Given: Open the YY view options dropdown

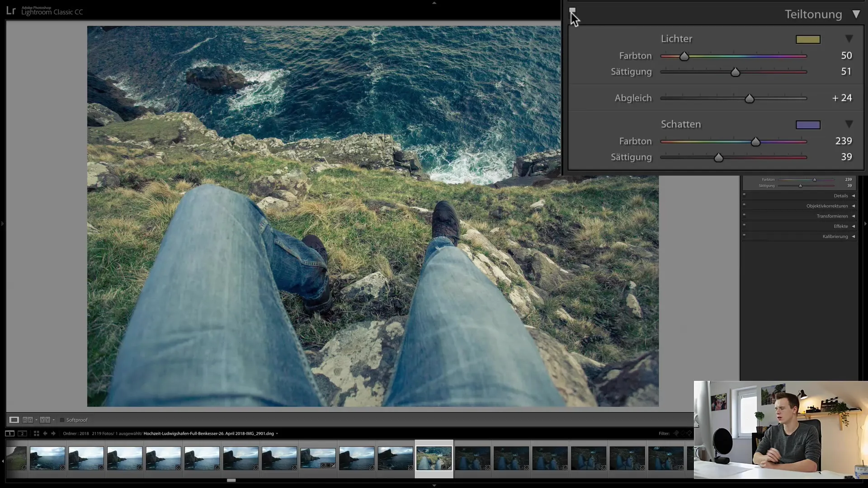Looking at the screenshot, I should coord(53,420).
